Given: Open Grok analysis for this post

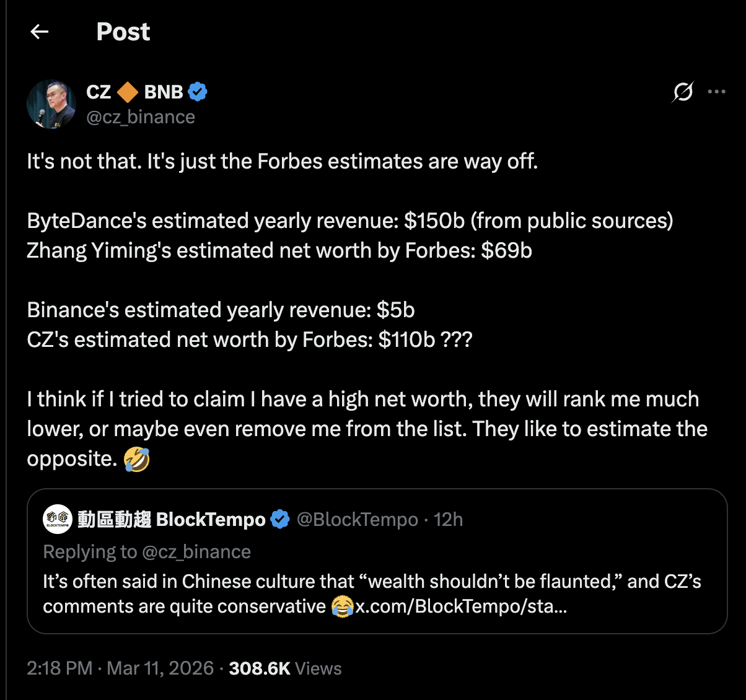Looking at the screenshot, I should pos(682,92).
